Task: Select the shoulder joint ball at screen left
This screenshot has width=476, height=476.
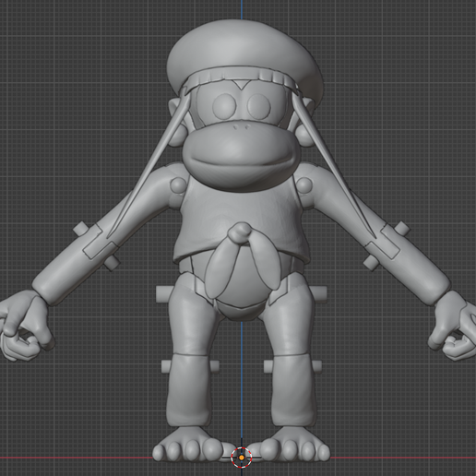Action: 178,185
